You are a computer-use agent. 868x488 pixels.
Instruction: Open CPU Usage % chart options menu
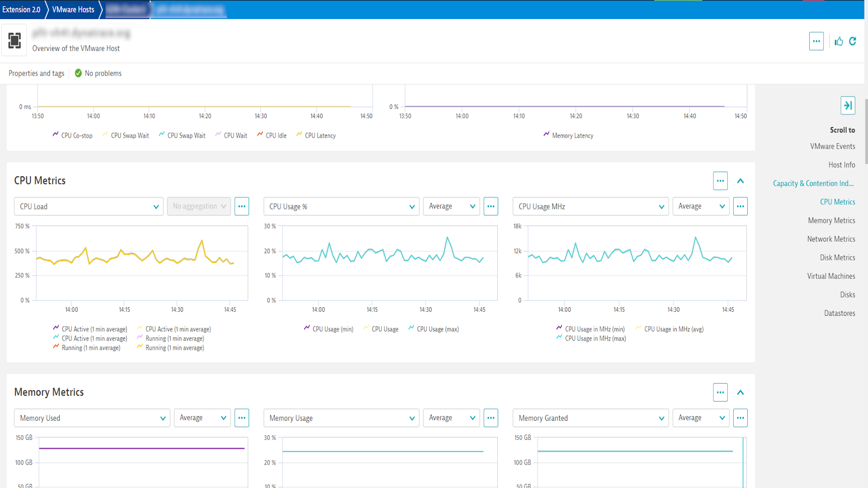click(491, 206)
